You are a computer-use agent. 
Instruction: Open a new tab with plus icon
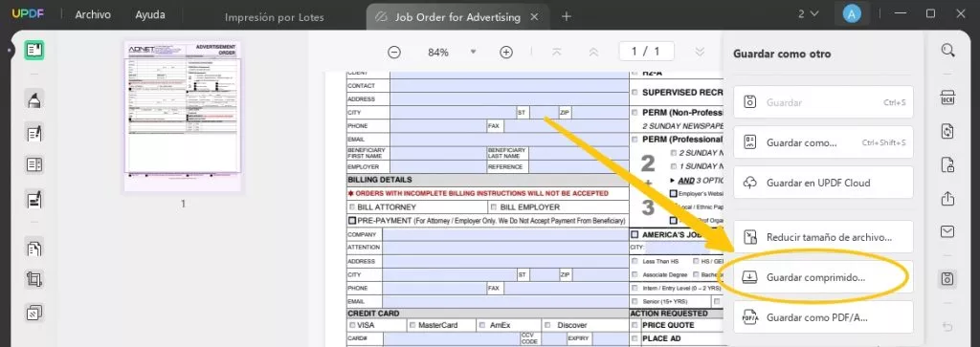[567, 16]
